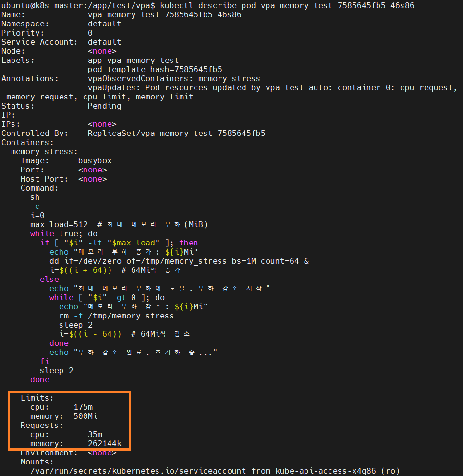463x476 pixels.
Task: Click the 'memory-stress:' container name
Action: [x=44, y=151]
